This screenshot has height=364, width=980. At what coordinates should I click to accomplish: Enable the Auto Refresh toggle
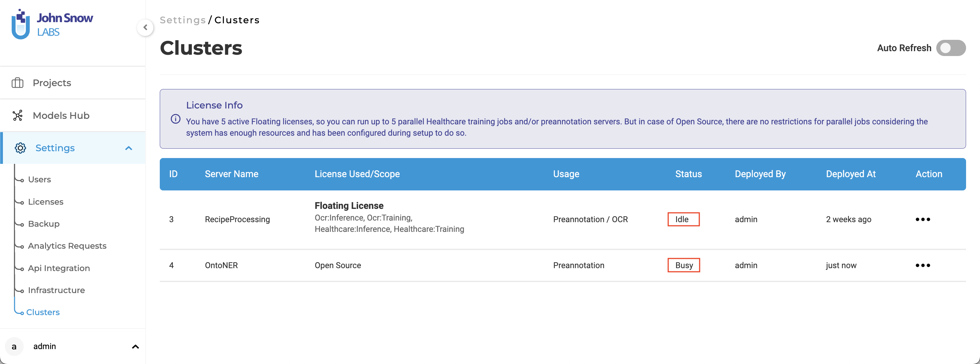tap(950, 48)
